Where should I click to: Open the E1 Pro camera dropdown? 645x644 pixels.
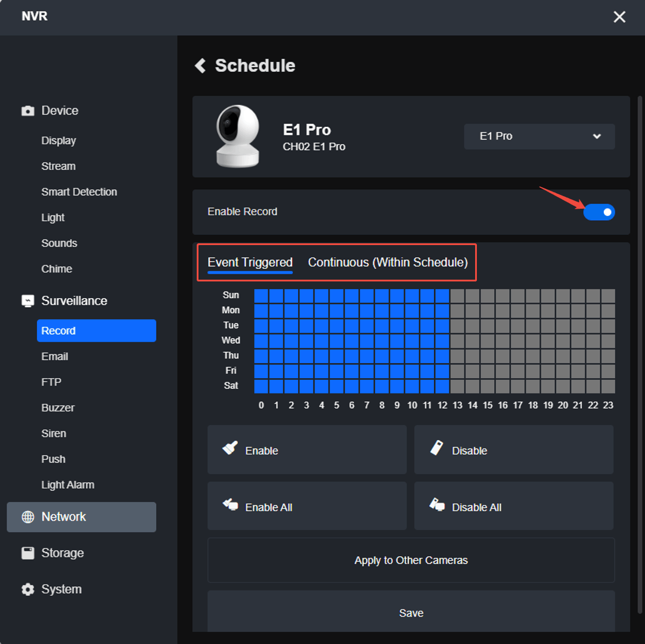tap(539, 136)
